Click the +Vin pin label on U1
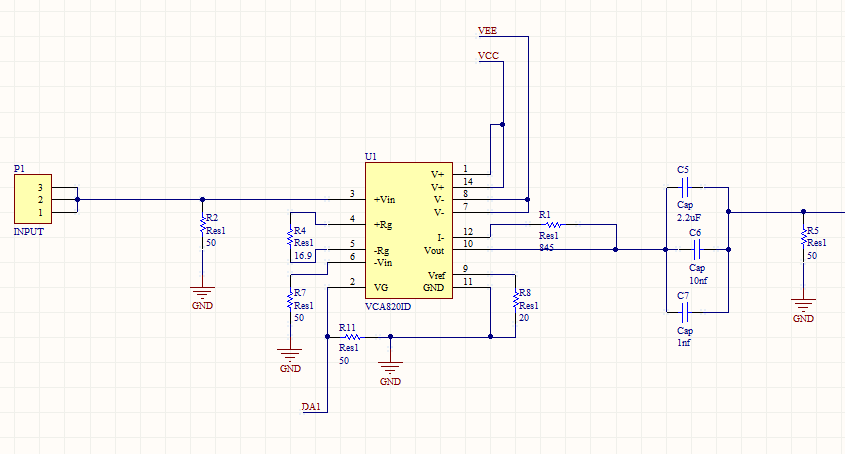The image size is (845, 454). tap(384, 200)
